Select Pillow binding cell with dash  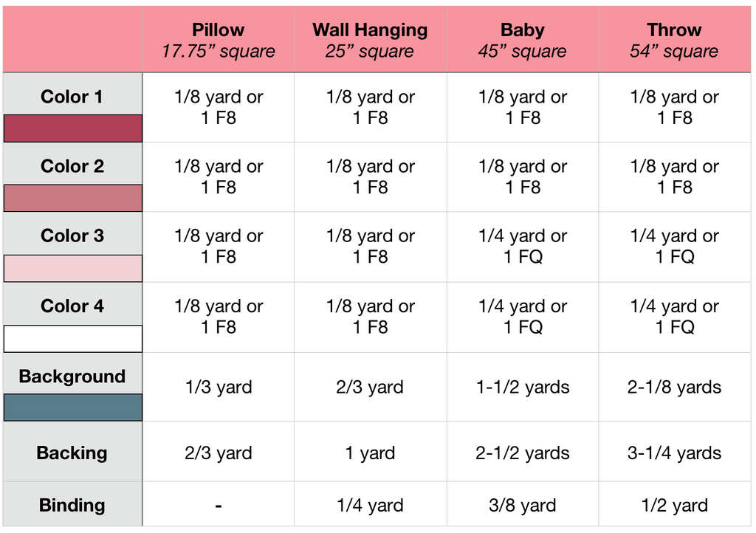pos(219,505)
